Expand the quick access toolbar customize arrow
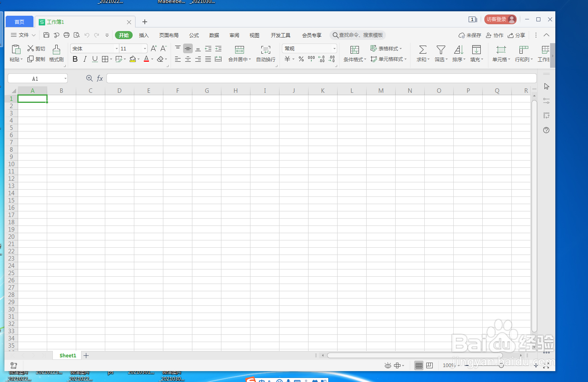Image resolution: width=588 pixels, height=382 pixels. coord(107,35)
